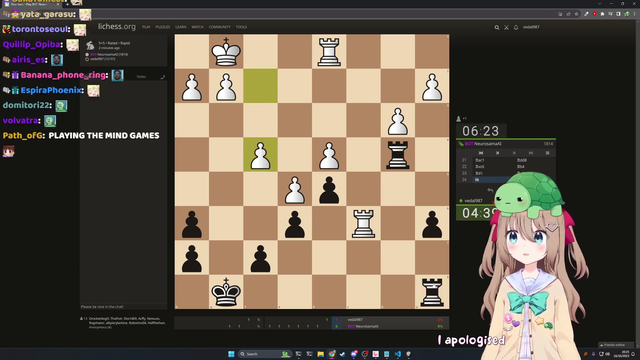640x360 pixels.
Task: Open the Windows Start button
Action: click(231, 354)
